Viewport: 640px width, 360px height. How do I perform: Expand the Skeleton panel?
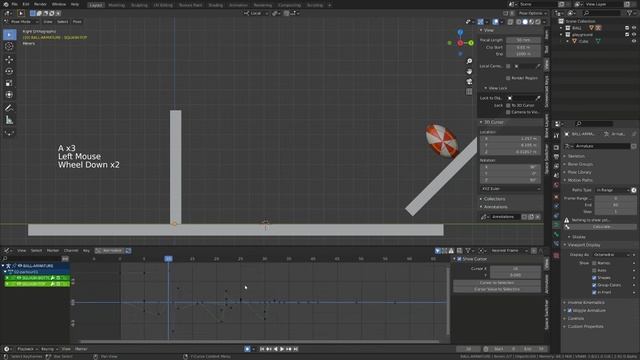click(576, 156)
